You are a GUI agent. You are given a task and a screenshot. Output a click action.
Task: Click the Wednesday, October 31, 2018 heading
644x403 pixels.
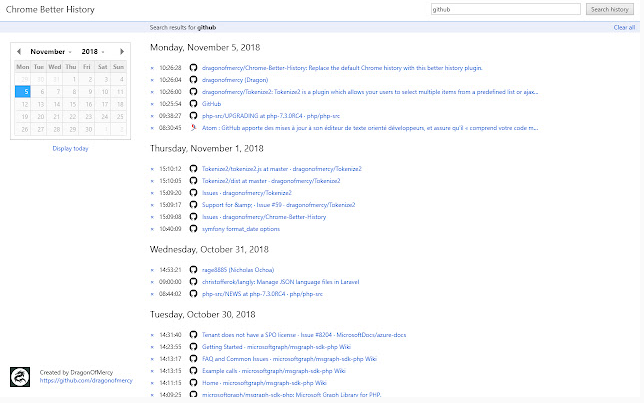pyautogui.click(x=209, y=250)
